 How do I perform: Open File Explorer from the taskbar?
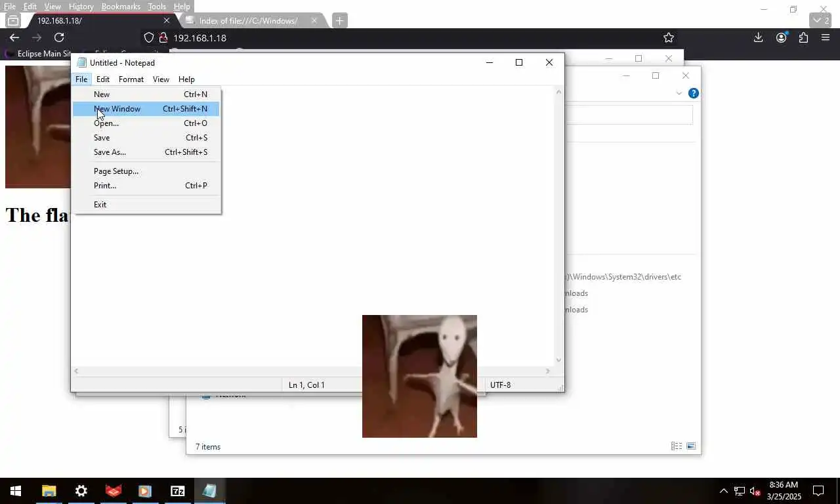(49, 491)
